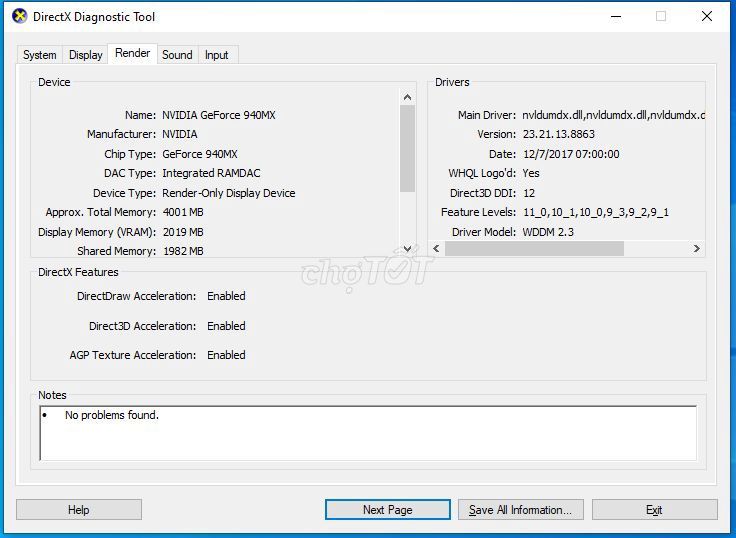Click the Integrated RAMDAC value
Viewport: 736px width, 538px height.
[211, 173]
